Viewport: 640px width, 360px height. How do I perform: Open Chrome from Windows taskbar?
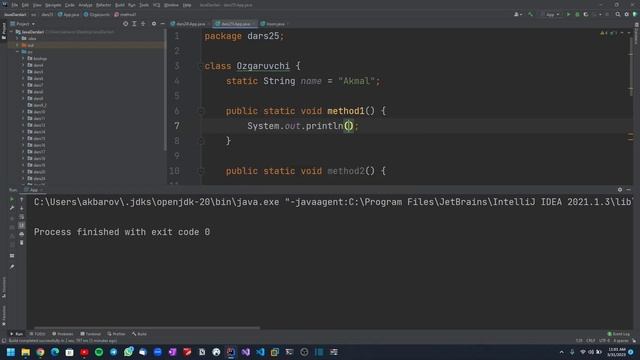pos(40,352)
